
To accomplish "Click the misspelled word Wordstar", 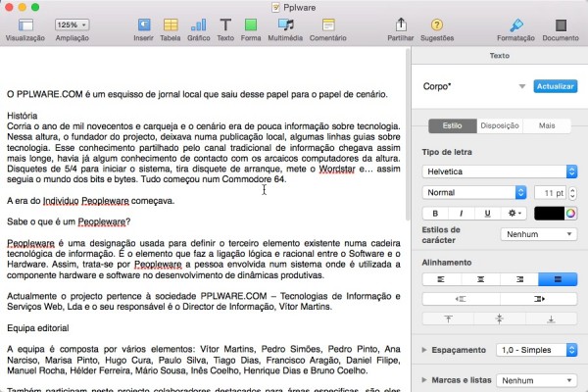I will 337,169.
